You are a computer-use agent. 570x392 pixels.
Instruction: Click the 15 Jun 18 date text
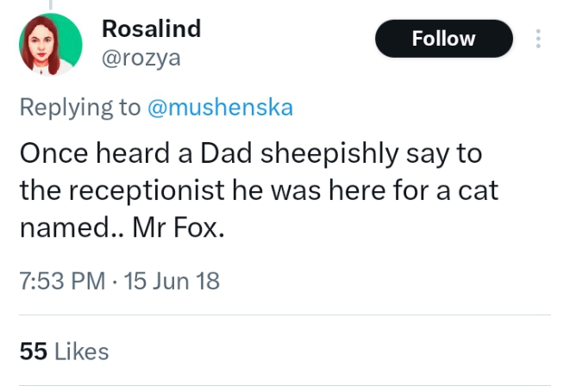coord(172,281)
